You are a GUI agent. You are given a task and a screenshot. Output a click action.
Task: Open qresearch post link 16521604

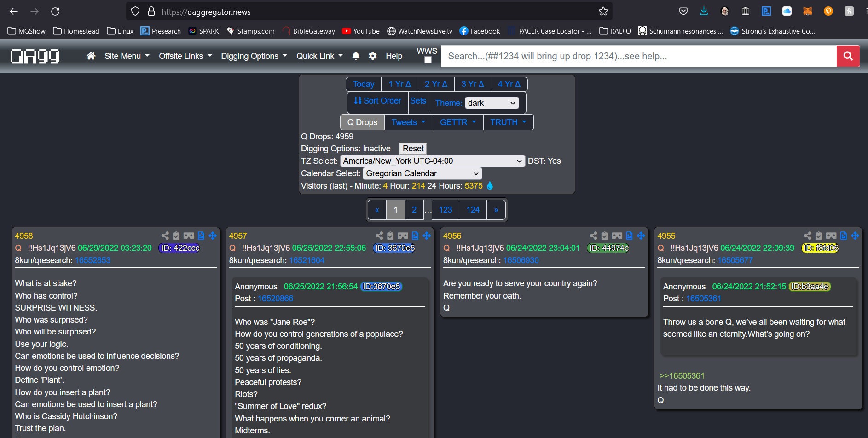307,260
